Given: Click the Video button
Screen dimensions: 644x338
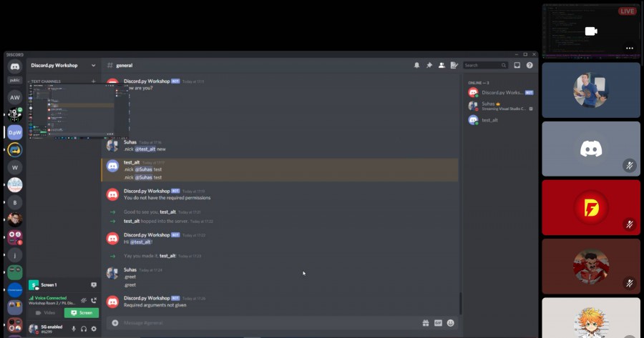Looking at the screenshot, I should [45, 312].
